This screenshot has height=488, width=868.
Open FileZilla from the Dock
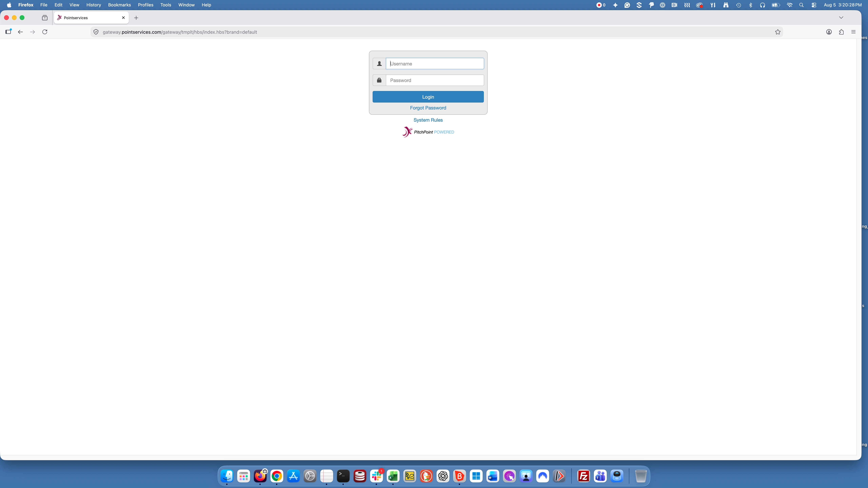click(584, 476)
